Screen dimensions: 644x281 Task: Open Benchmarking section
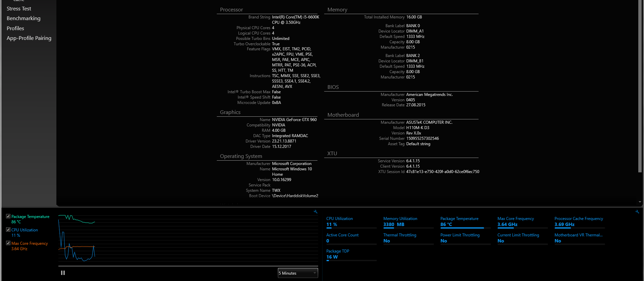coord(23,18)
